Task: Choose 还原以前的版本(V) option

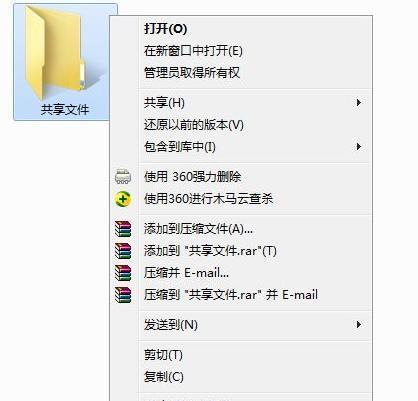Action: pyautogui.click(x=194, y=125)
